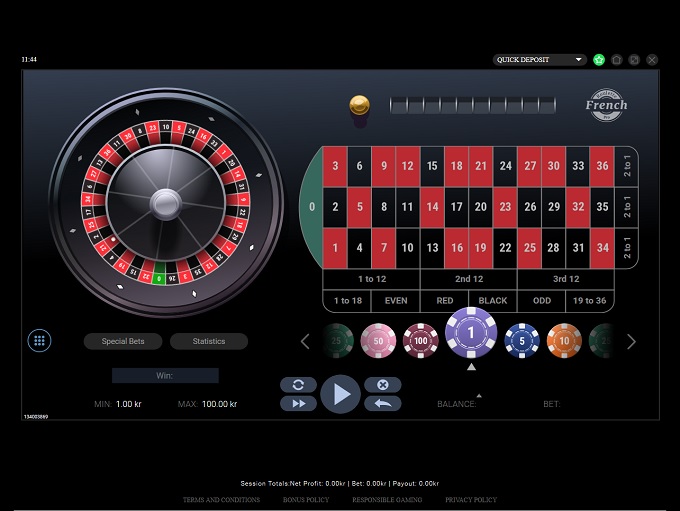The image size is (680, 511).
Task: Click the Spin play button
Action: click(341, 394)
